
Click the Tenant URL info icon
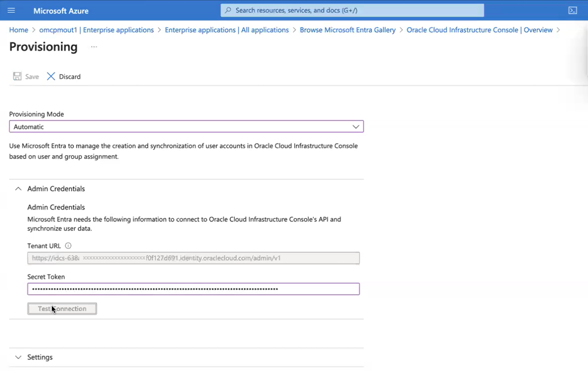[68, 246]
